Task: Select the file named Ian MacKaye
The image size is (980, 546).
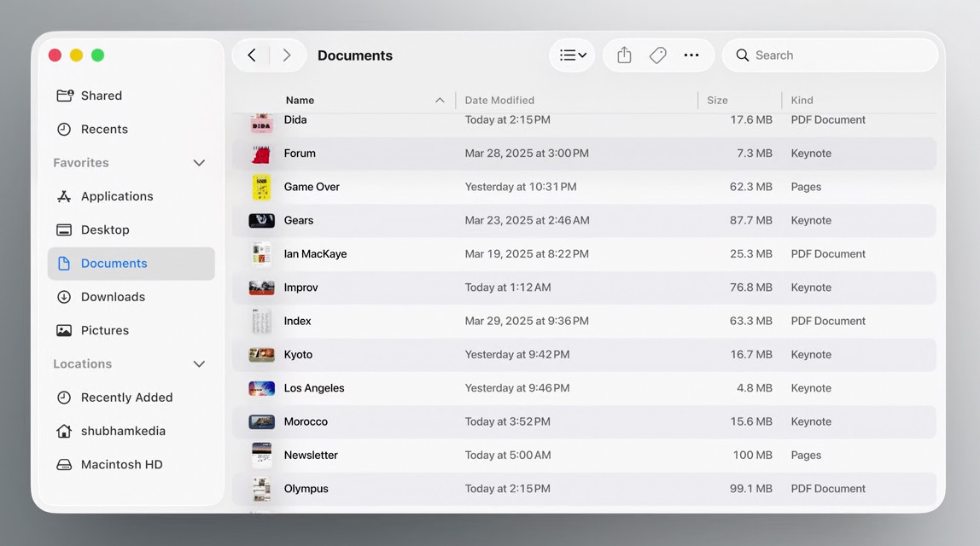Action: (315, 254)
